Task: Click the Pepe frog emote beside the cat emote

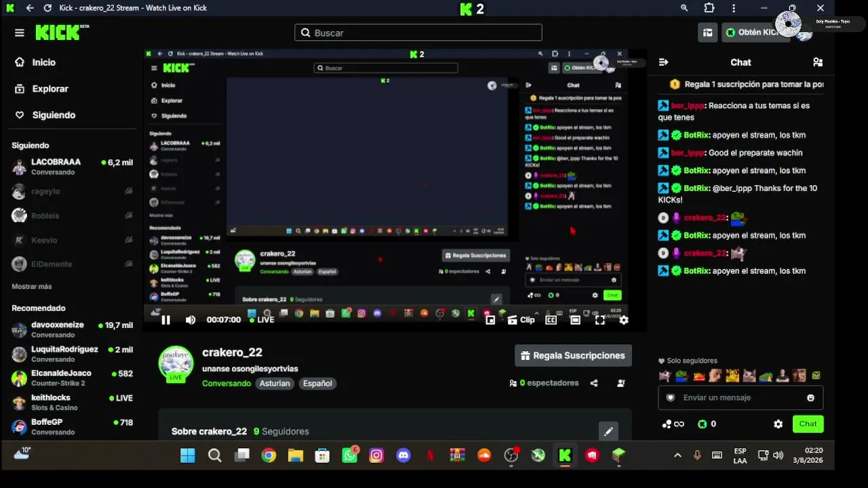Action: click(x=681, y=375)
